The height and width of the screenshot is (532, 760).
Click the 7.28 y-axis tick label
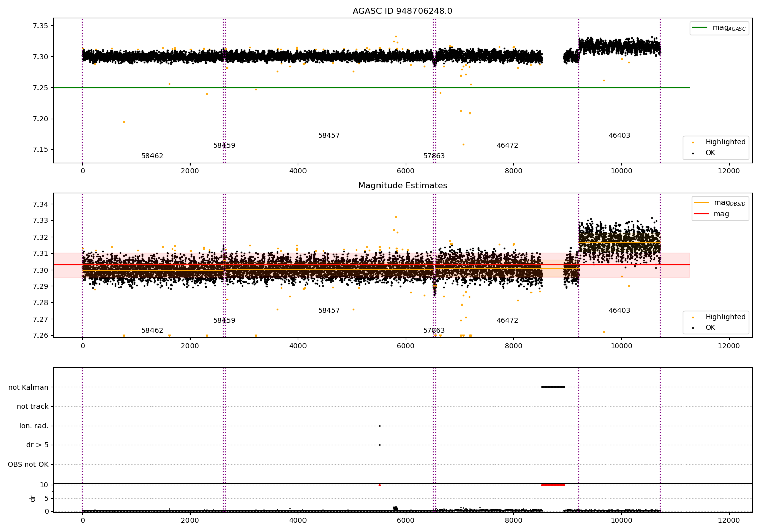[40, 303]
